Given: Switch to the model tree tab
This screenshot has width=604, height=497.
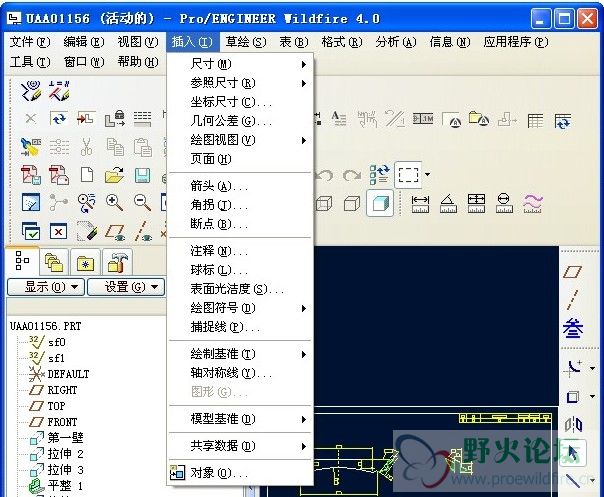Looking at the screenshot, I should pyautogui.click(x=22, y=260).
